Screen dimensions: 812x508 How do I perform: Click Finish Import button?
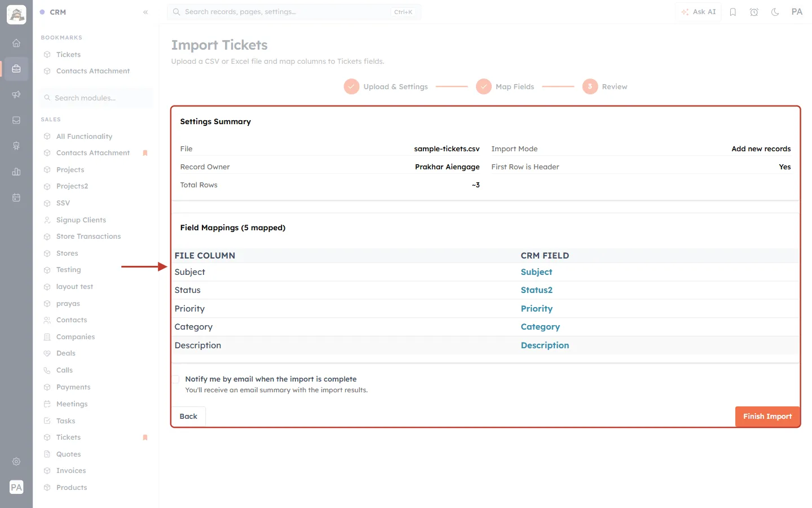(x=767, y=417)
